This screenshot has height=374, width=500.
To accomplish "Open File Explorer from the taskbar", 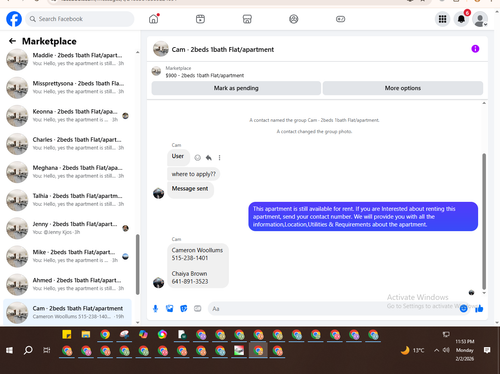I will (86, 334).
